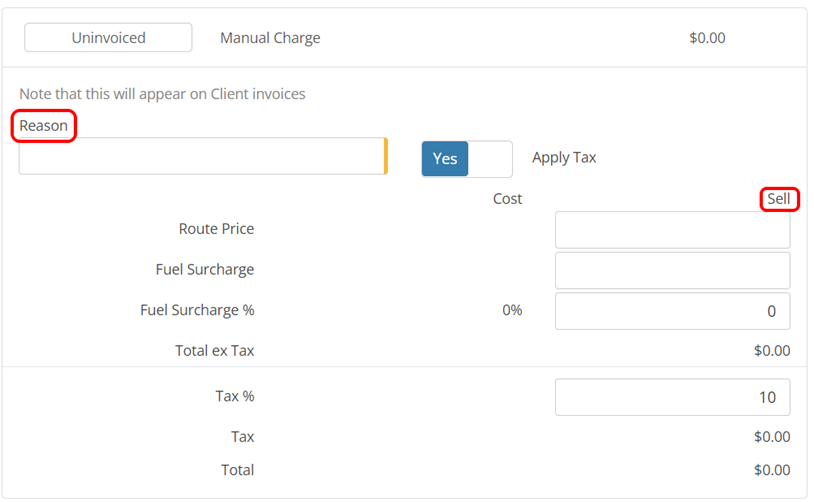Click the Tax % row label
Viewport: 814px width, 502px height.
coord(234,396)
